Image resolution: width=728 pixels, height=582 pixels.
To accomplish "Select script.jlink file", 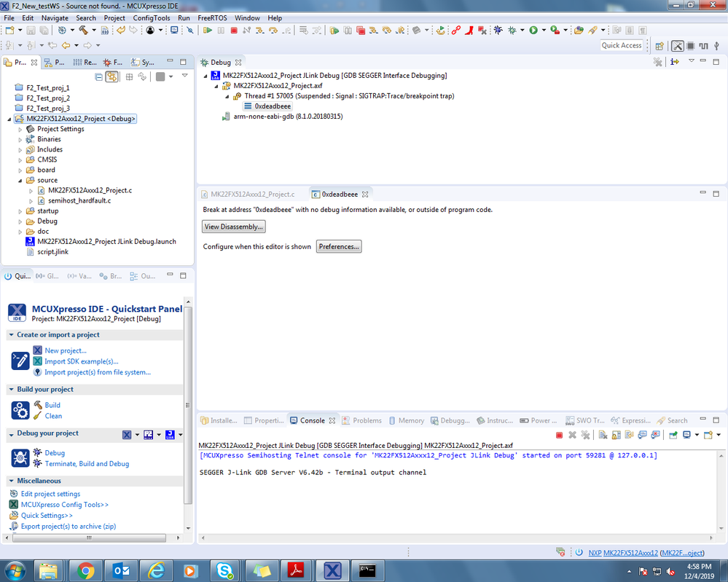I will (x=52, y=251).
